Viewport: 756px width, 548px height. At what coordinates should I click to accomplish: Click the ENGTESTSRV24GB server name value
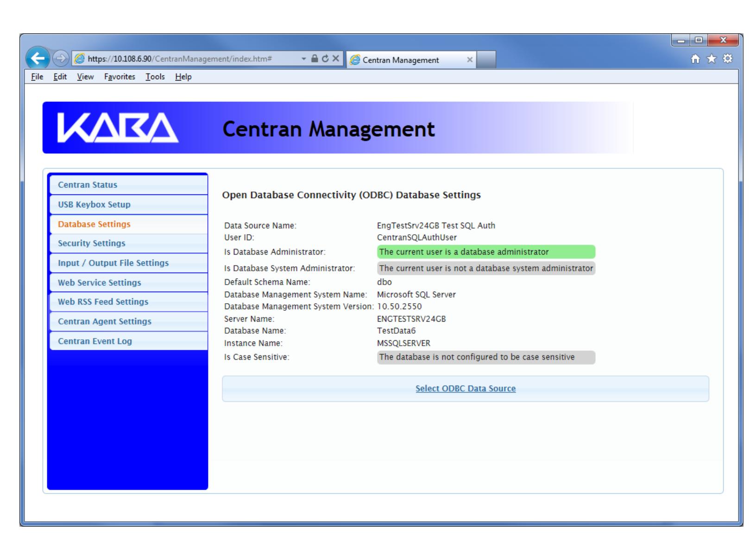pyautogui.click(x=411, y=319)
